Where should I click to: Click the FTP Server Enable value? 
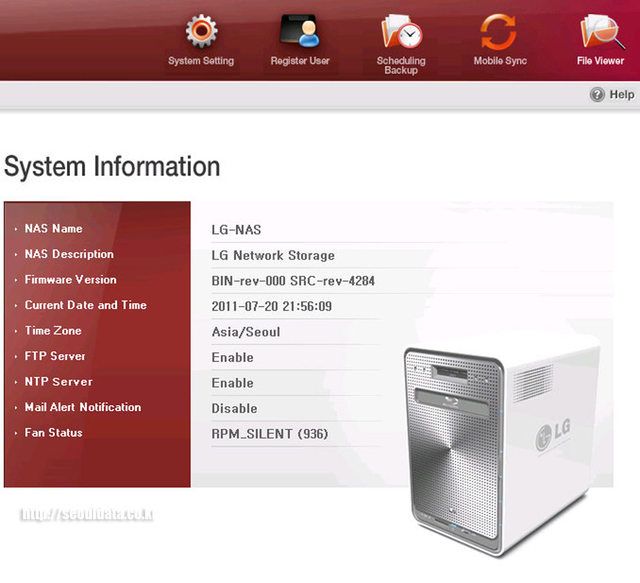click(x=232, y=358)
